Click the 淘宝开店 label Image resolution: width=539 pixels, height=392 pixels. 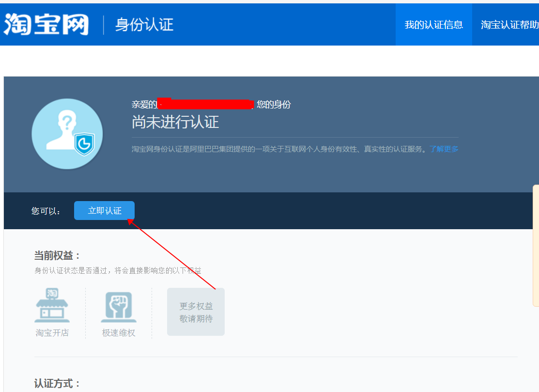coord(52,333)
